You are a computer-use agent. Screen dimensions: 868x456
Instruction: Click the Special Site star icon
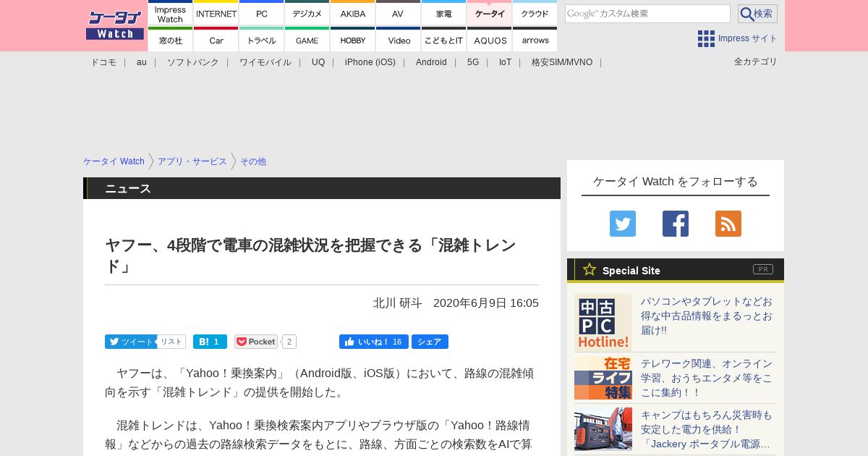590,269
